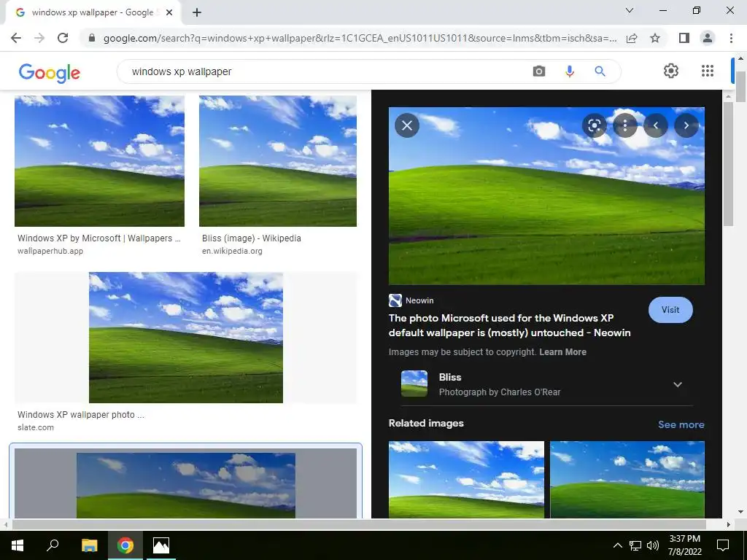This screenshot has height=560, width=747.
Task: Click the preview panel scrollbar thumb
Action: tap(728, 164)
